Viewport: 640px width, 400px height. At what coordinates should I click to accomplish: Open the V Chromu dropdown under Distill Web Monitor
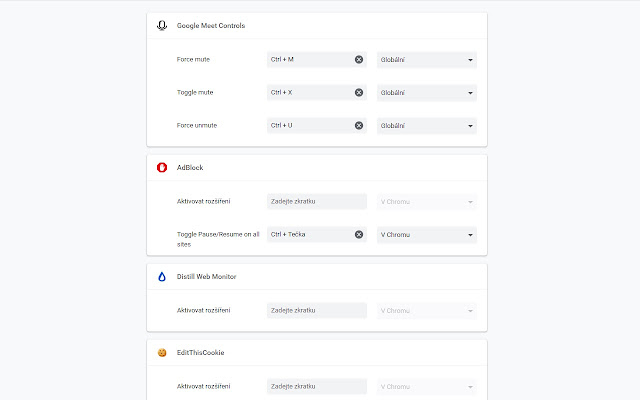click(x=427, y=311)
